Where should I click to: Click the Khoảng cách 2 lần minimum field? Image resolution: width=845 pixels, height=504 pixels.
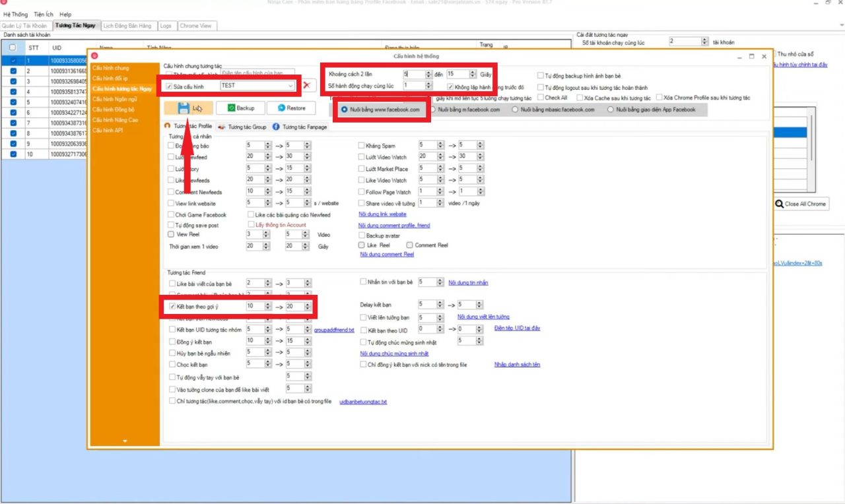click(x=414, y=75)
